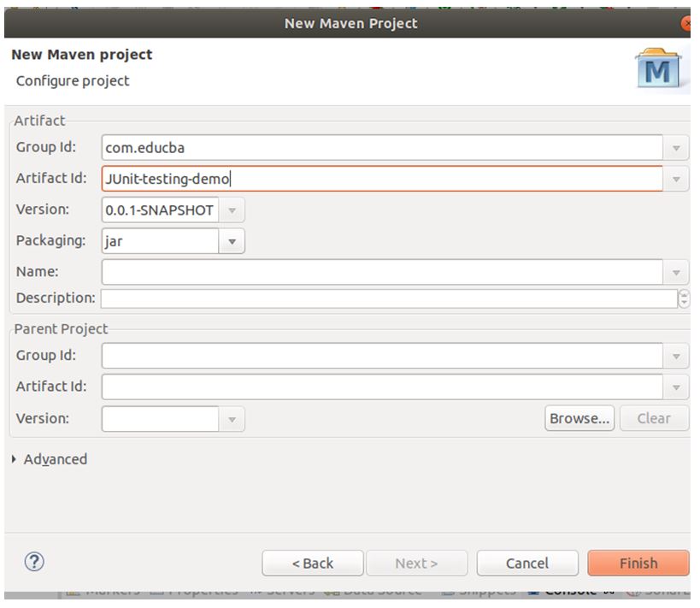Open the Packaging jar dropdown
Image resolution: width=700 pixels, height=608 pixels.
(x=232, y=241)
